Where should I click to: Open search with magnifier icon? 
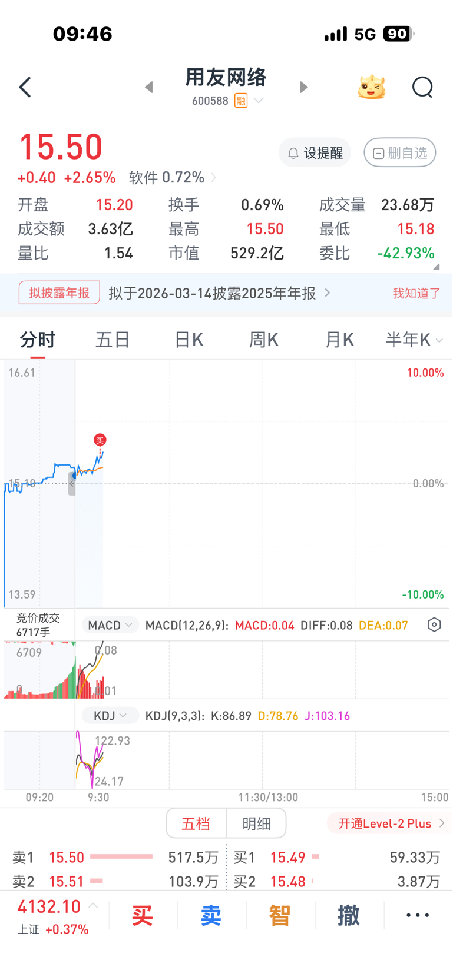(x=422, y=87)
